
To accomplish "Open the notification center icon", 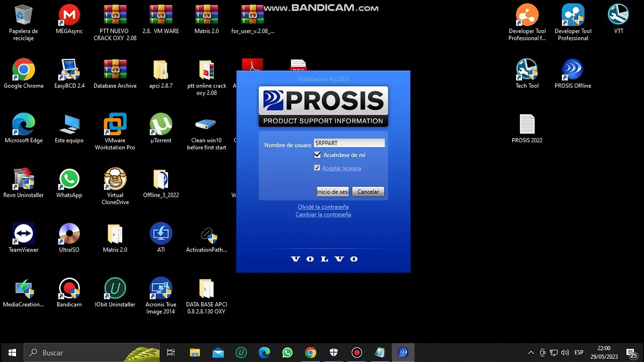I will tap(631, 353).
